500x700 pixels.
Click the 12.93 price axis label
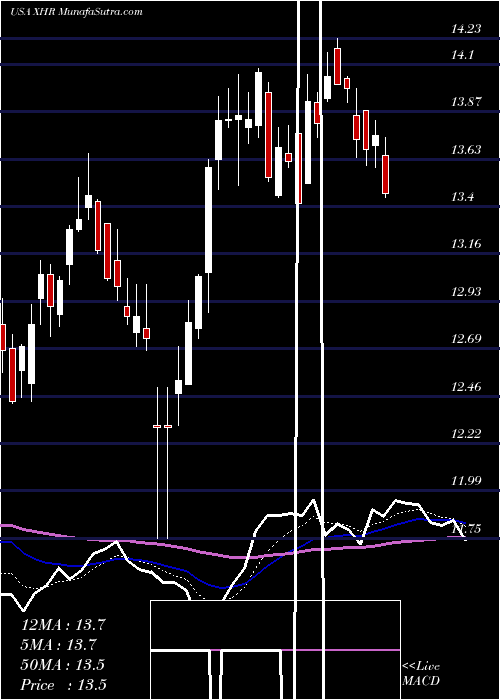pos(467,292)
